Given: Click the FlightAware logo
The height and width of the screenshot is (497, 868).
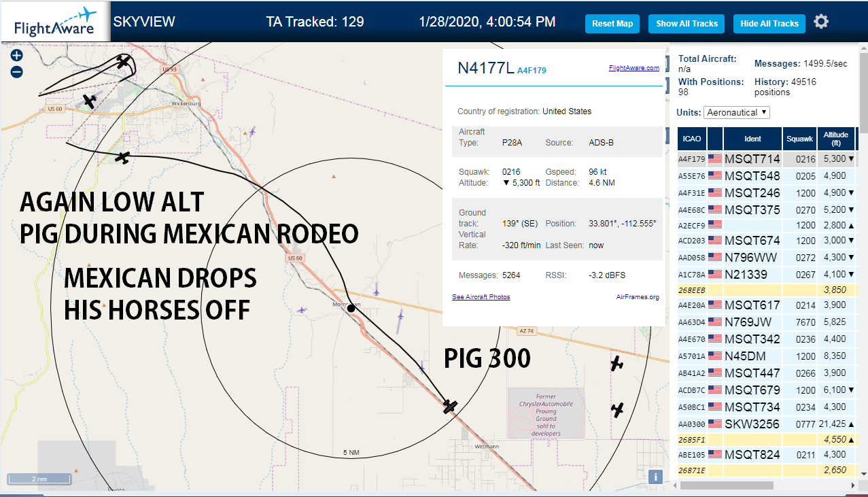Looking at the screenshot, I should [54, 22].
